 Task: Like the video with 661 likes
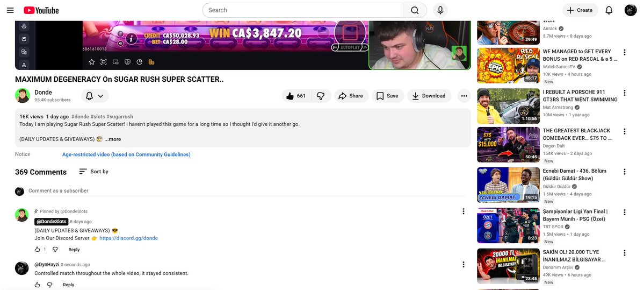(x=296, y=96)
